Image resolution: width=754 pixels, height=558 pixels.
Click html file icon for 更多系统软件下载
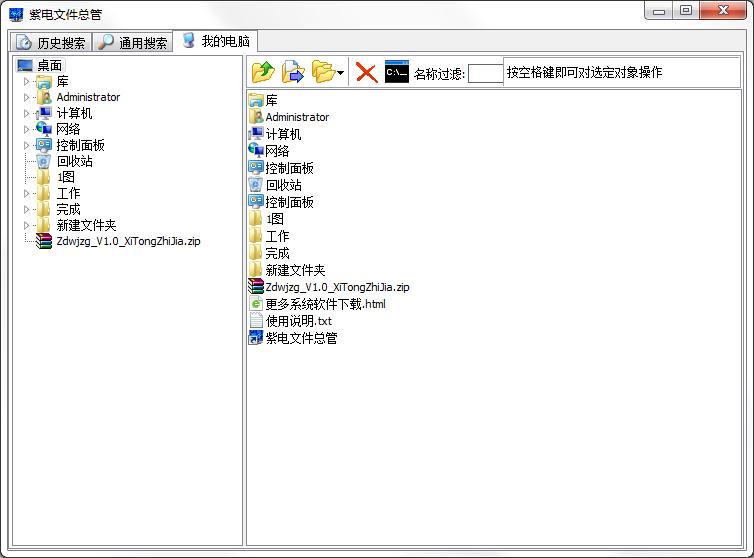pyautogui.click(x=256, y=304)
